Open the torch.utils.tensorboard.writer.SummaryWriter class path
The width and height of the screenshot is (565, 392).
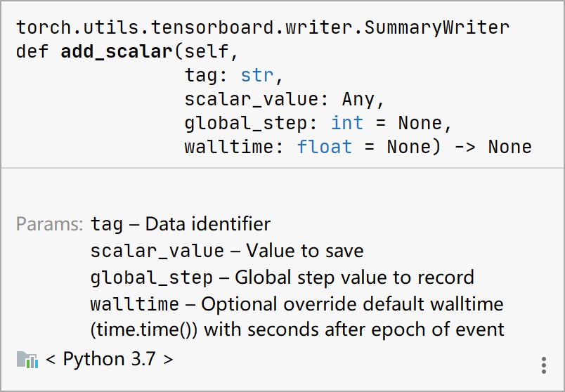[263, 27]
